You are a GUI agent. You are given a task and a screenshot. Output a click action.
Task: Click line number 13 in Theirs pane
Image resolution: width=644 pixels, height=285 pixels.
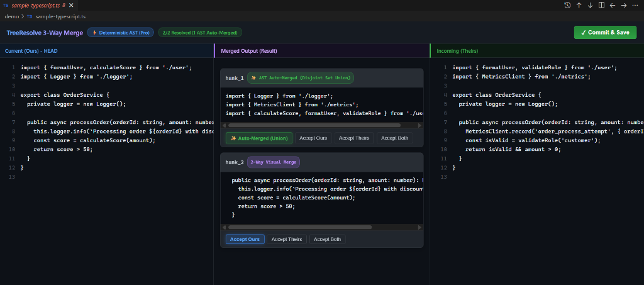[x=443, y=177]
